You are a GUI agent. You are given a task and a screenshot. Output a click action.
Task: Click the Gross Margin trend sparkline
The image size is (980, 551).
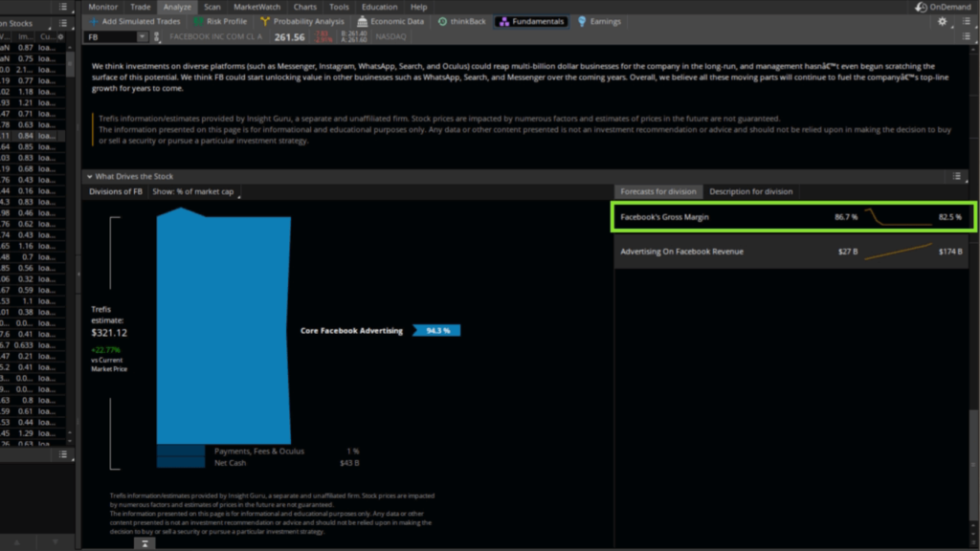898,217
